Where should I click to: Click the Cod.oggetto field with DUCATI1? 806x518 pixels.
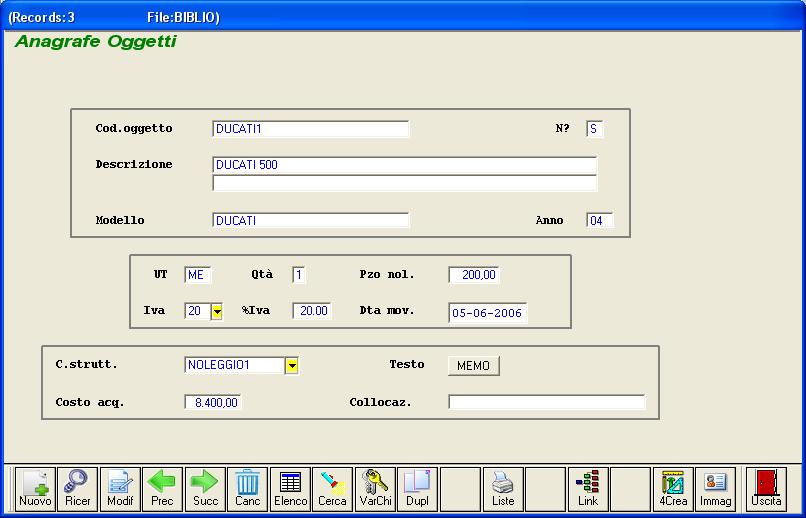coord(310,129)
